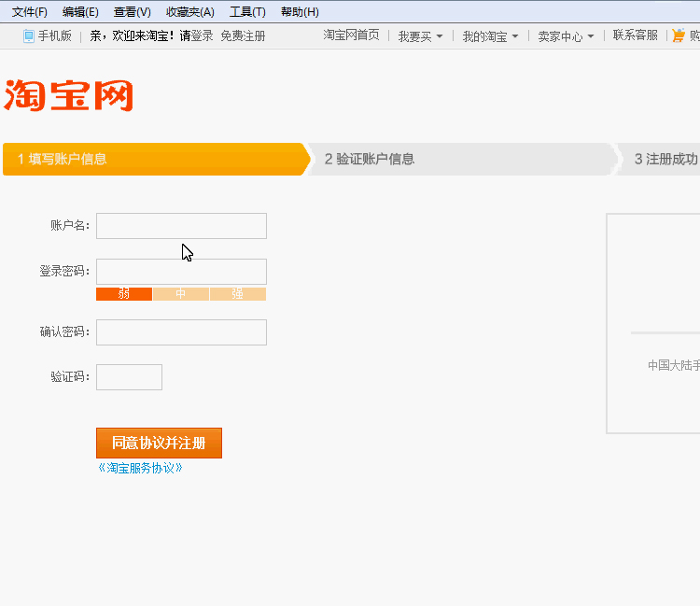
Task: Open the 工具(T) menu
Action: (x=247, y=12)
